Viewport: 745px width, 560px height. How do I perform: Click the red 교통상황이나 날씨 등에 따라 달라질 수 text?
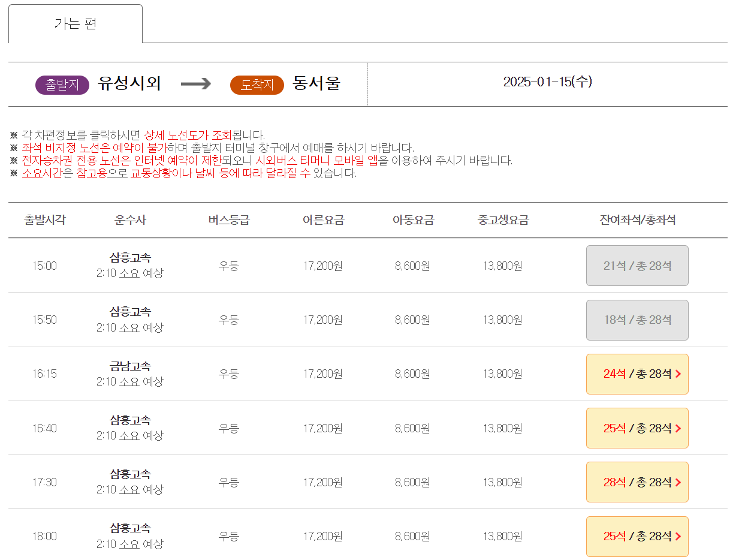pyautogui.click(x=221, y=173)
